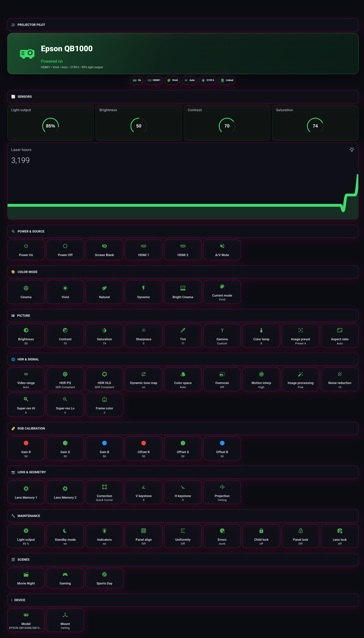Image resolution: width=364 pixels, height=638 pixels.
Task: Click the Power On button
Action: 26,250
